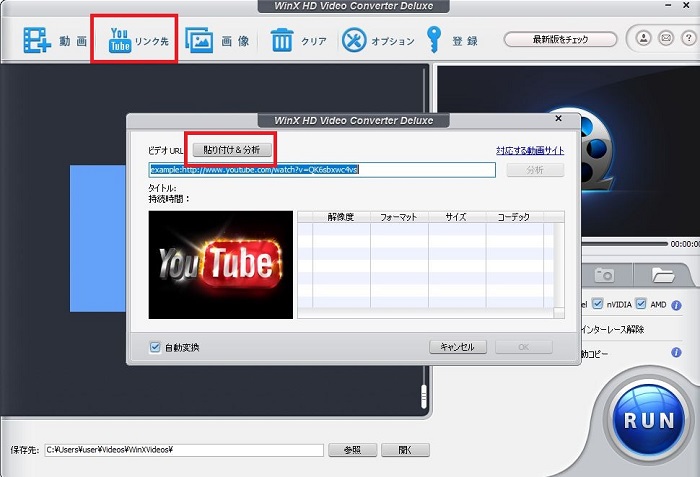Click the 画像 toolbar label
Image resolution: width=700 pixels, height=477 pixels.
235,41
